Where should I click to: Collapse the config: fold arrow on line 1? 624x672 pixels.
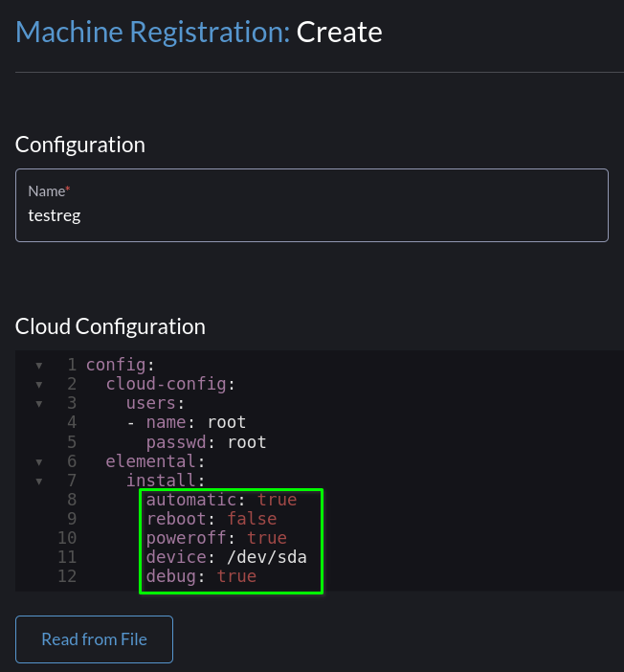39,366
